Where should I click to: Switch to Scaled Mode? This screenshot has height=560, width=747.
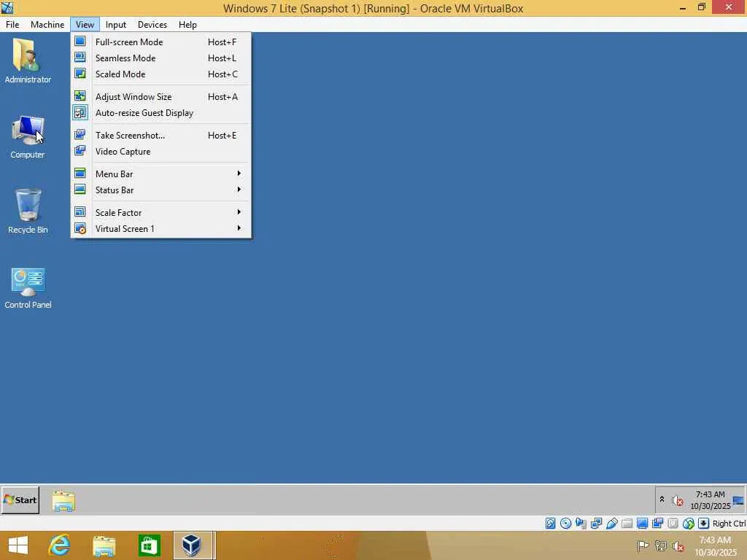pyautogui.click(x=161, y=74)
